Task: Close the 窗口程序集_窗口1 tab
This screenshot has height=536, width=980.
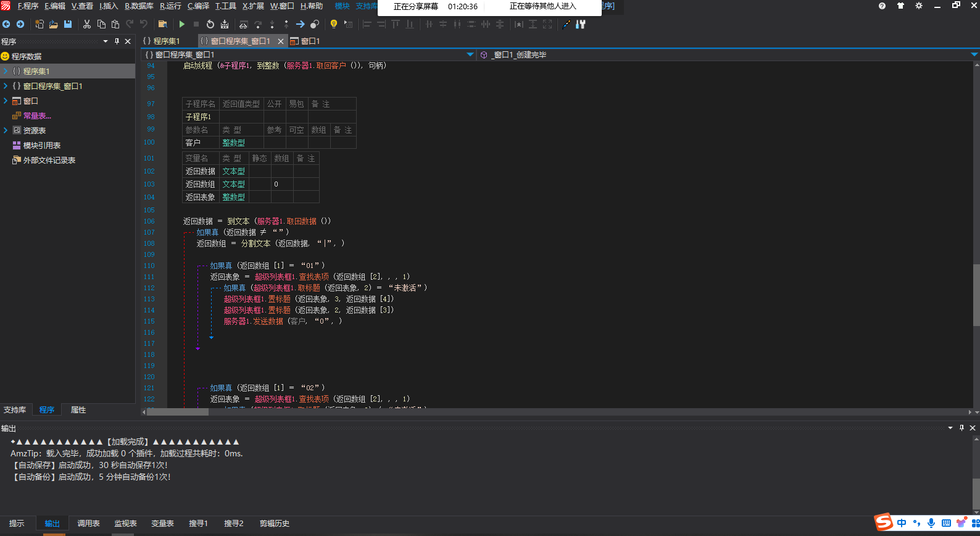Action: 281,41
